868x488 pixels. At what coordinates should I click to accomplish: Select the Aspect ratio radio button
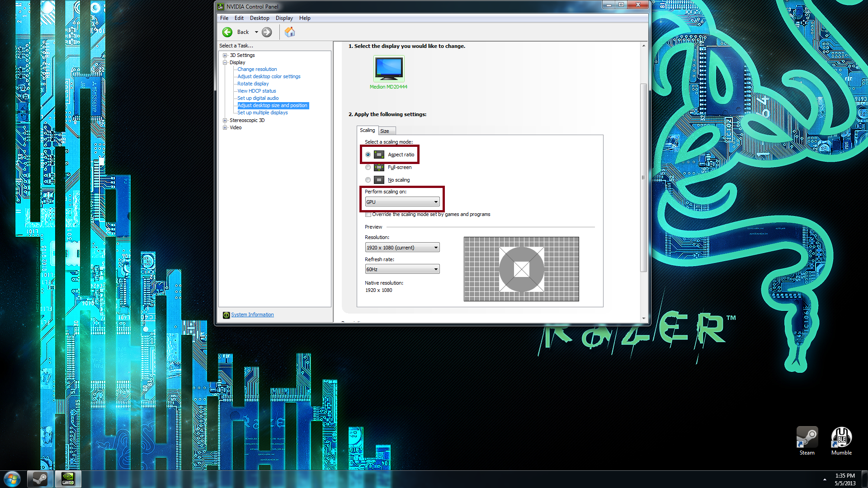pyautogui.click(x=368, y=155)
